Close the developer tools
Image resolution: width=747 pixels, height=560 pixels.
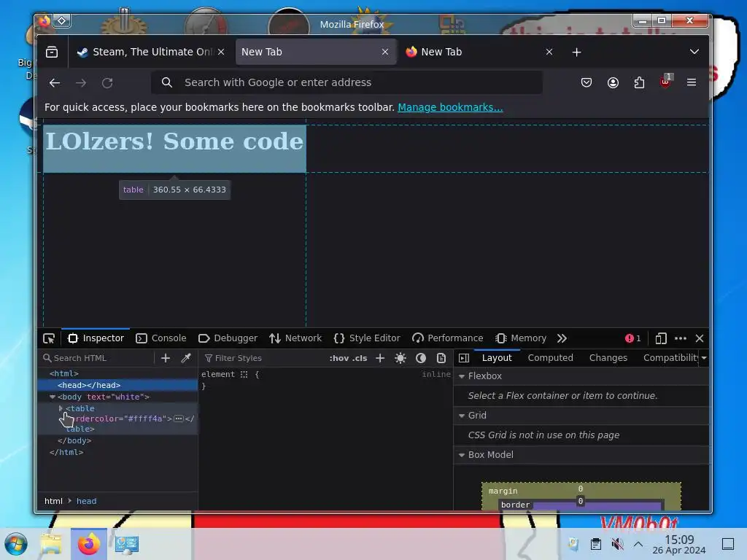pos(700,338)
